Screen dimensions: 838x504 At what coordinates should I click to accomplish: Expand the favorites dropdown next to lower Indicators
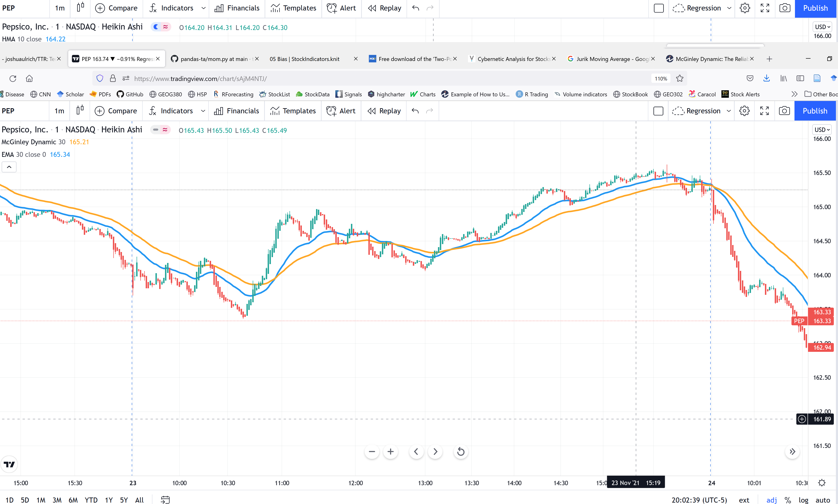coord(203,111)
